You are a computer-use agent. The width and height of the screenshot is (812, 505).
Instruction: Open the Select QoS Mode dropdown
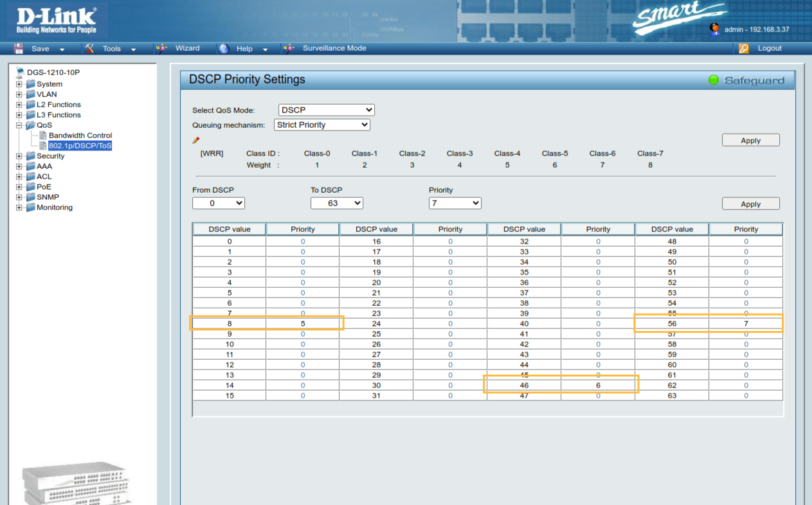(326, 109)
